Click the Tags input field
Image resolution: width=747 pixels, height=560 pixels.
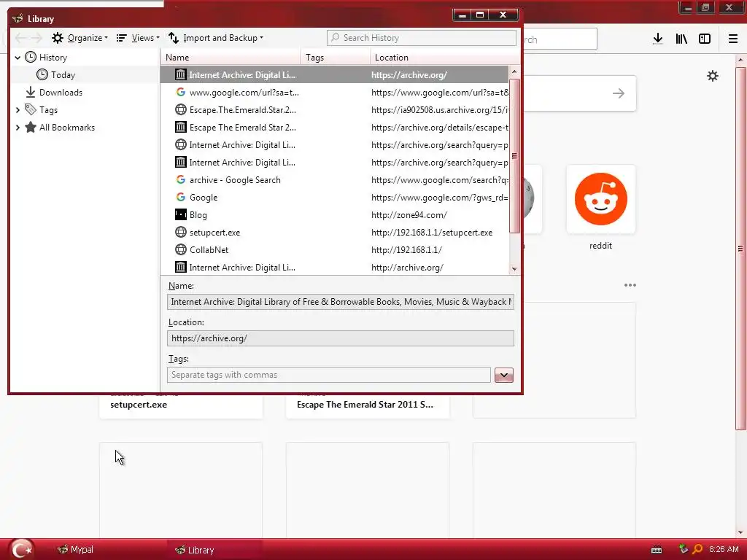coord(329,376)
